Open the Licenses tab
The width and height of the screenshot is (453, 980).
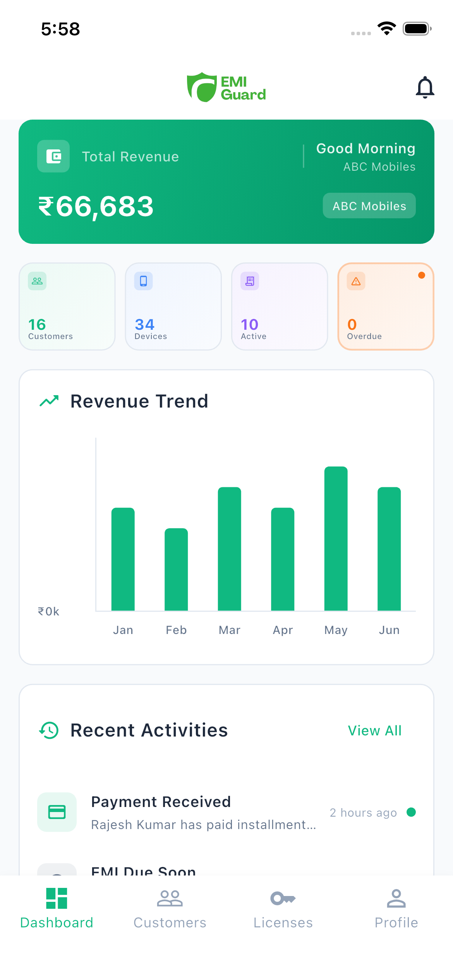click(x=283, y=908)
